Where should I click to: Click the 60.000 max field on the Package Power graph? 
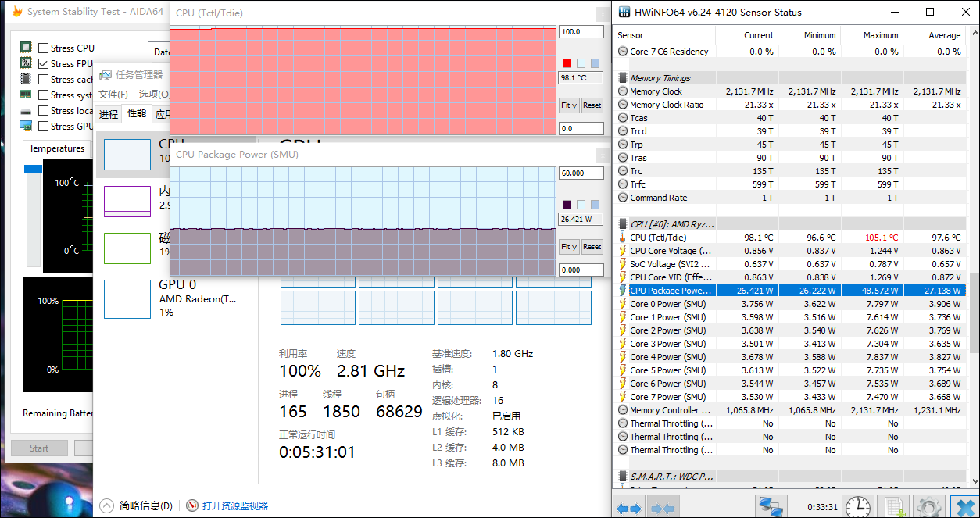click(581, 173)
